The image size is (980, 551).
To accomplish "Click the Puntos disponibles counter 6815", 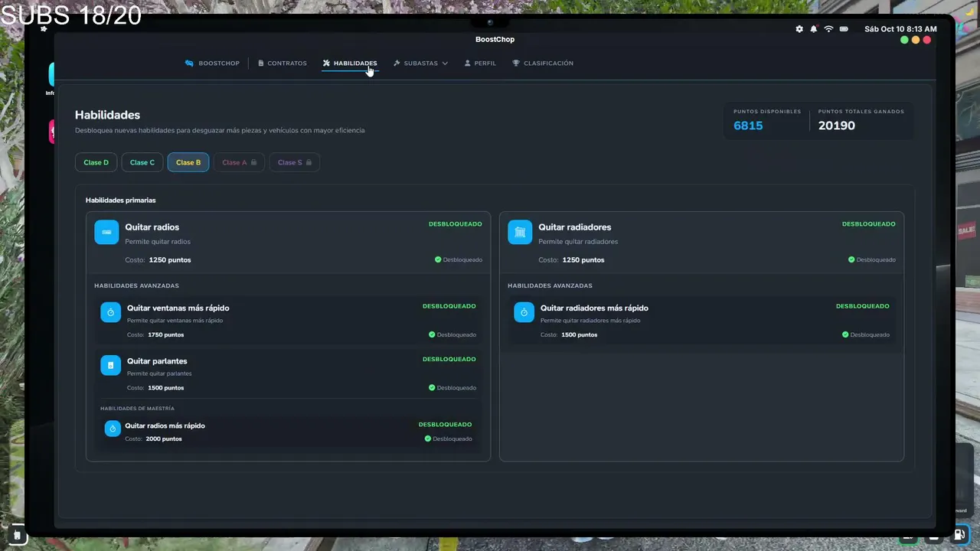I will (748, 126).
